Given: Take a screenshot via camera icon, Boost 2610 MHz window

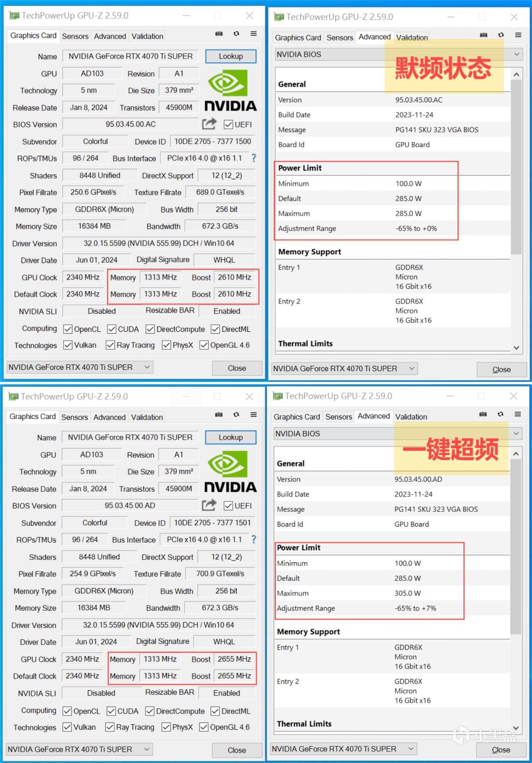Looking at the screenshot, I should click(219, 34).
